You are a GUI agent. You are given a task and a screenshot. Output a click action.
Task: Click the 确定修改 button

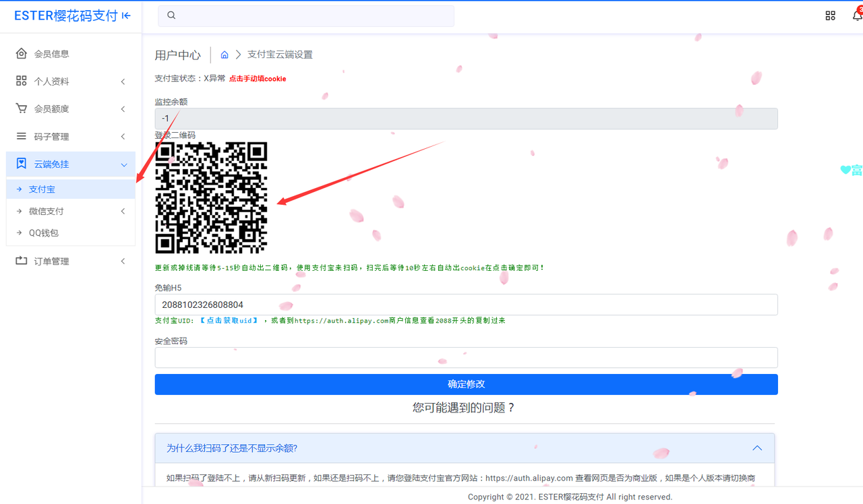(x=467, y=384)
